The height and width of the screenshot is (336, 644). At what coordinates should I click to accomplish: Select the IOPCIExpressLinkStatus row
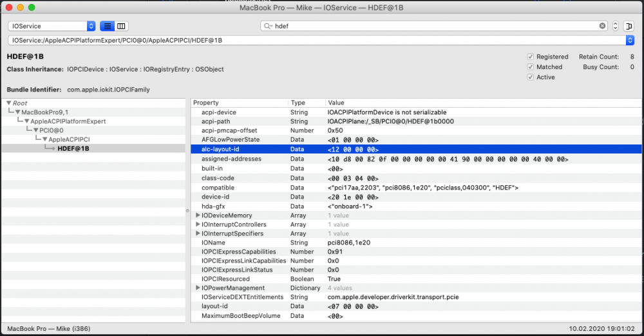pyautogui.click(x=416, y=270)
